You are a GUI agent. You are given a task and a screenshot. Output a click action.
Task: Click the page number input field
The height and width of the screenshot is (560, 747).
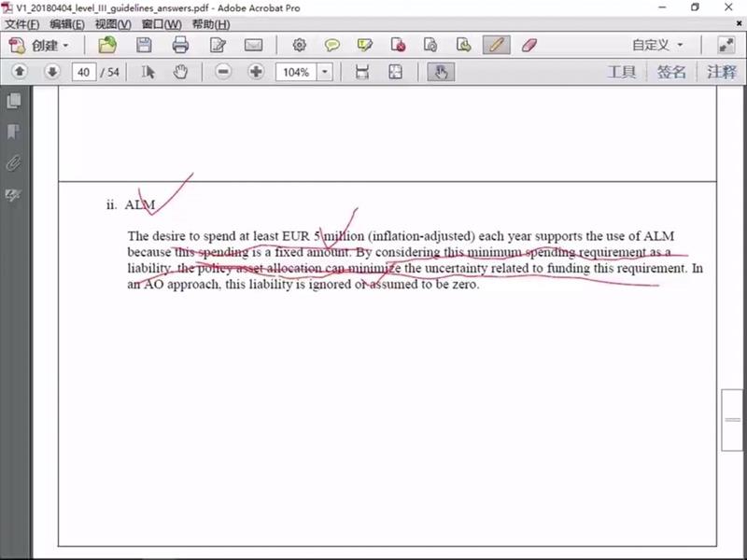[x=83, y=72]
